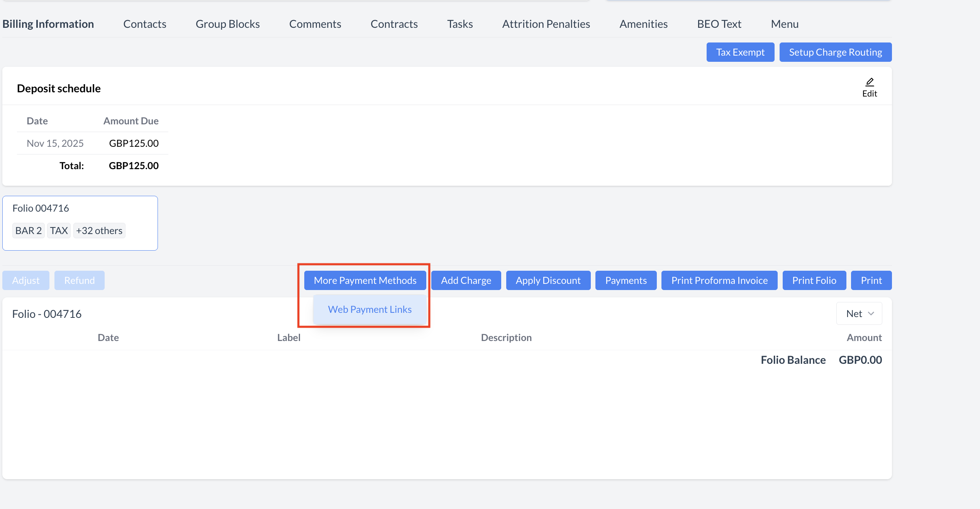
Task: Open the Attrition Penalties tab
Action: [546, 24]
